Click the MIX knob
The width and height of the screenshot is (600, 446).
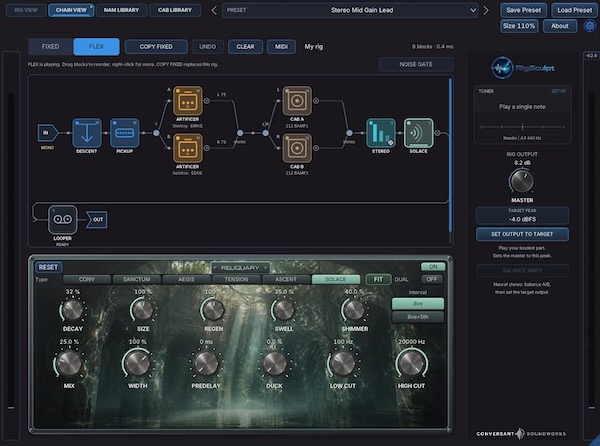point(69,363)
